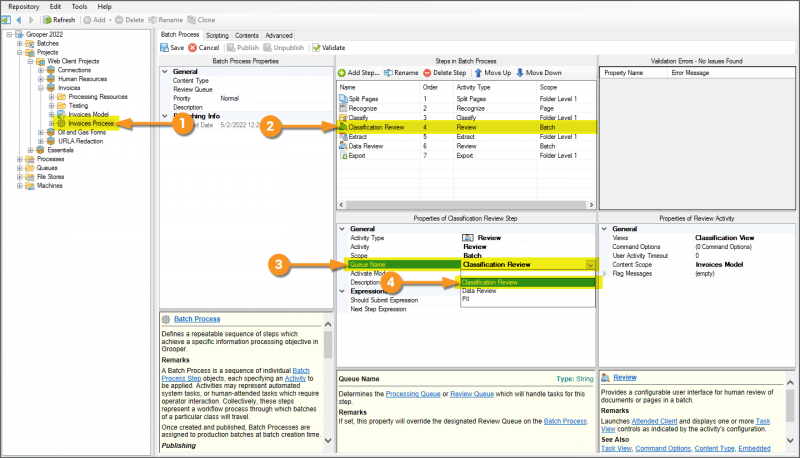The width and height of the screenshot is (800, 458).
Task: Switch to the Contents tab
Action: [x=247, y=35]
